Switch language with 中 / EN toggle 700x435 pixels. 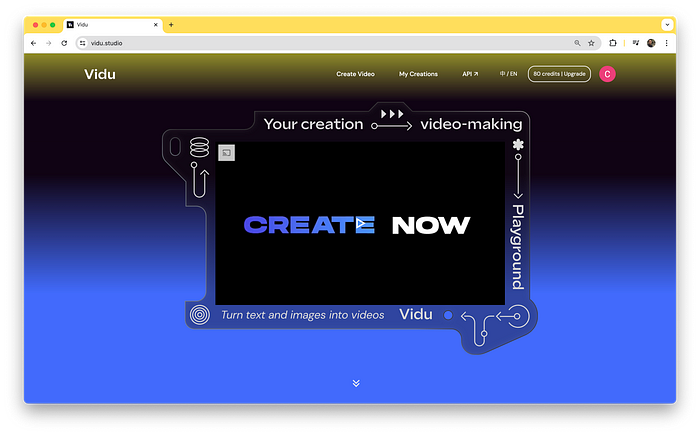click(508, 74)
